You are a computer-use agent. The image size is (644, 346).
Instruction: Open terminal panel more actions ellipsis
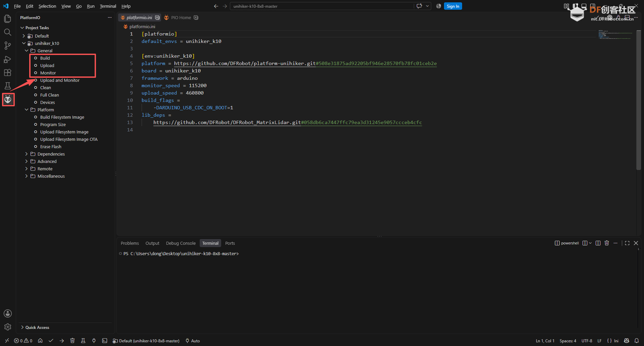[616, 243]
